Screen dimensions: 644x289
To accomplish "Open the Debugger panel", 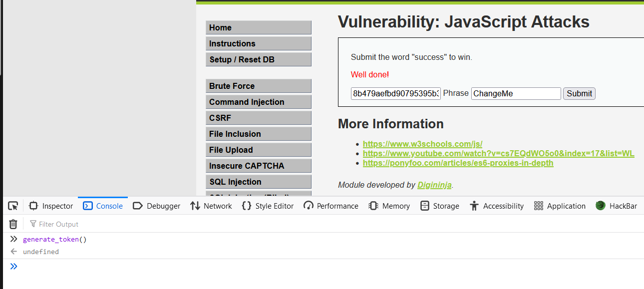I will pyautogui.click(x=157, y=206).
